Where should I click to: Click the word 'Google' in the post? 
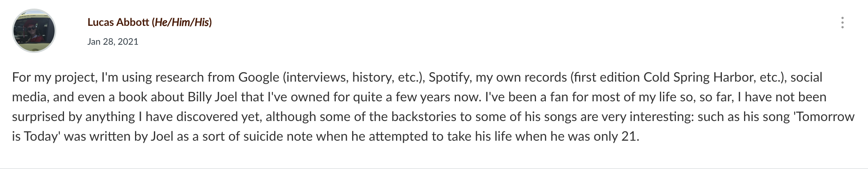point(259,77)
